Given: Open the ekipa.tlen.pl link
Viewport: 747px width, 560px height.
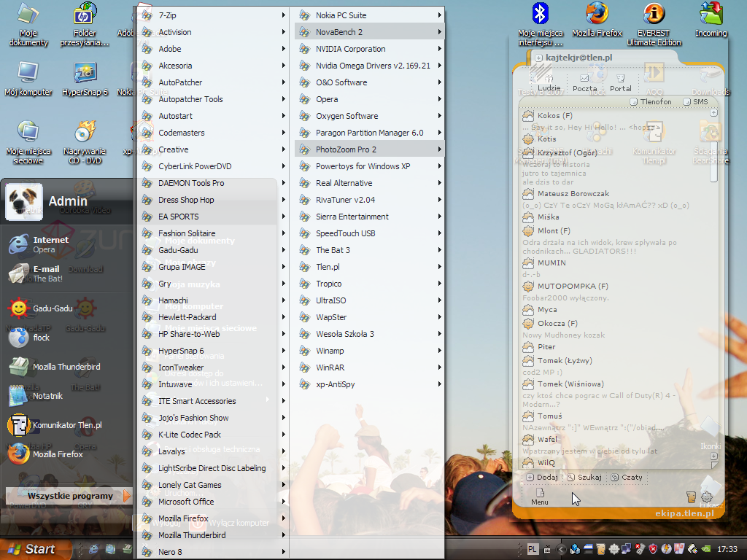Looking at the screenshot, I should 684,513.
